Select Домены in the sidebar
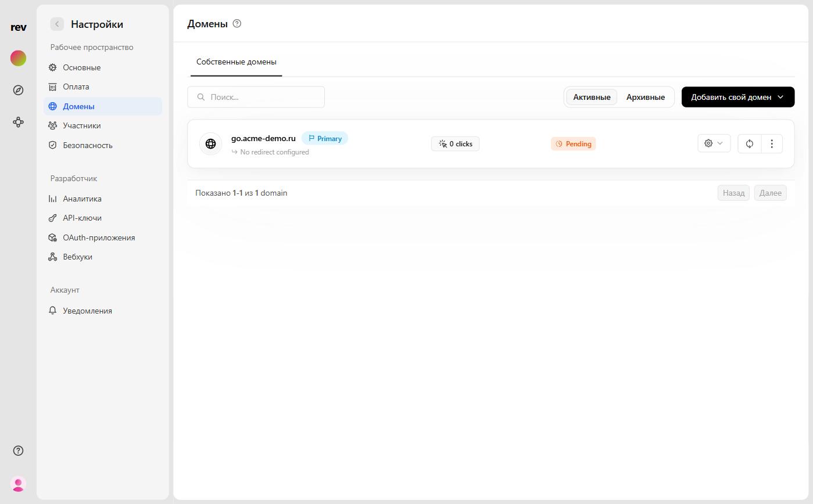Image resolution: width=813 pixels, height=504 pixels. pos(103,106)
